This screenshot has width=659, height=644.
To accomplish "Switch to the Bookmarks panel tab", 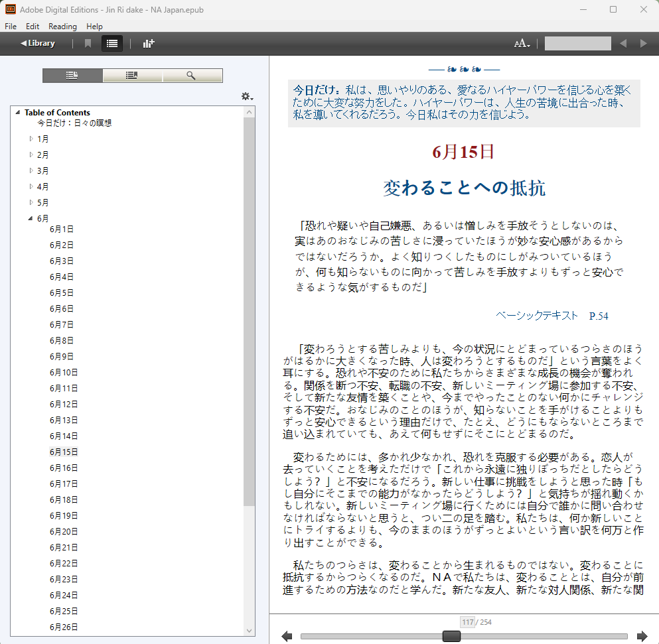I will (132, 76).
